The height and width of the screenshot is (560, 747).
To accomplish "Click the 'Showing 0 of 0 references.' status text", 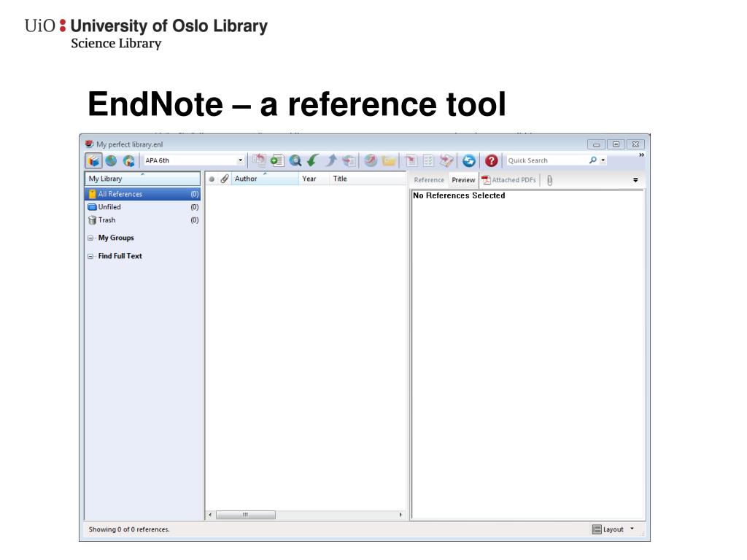I will click(x=129, y=529).
